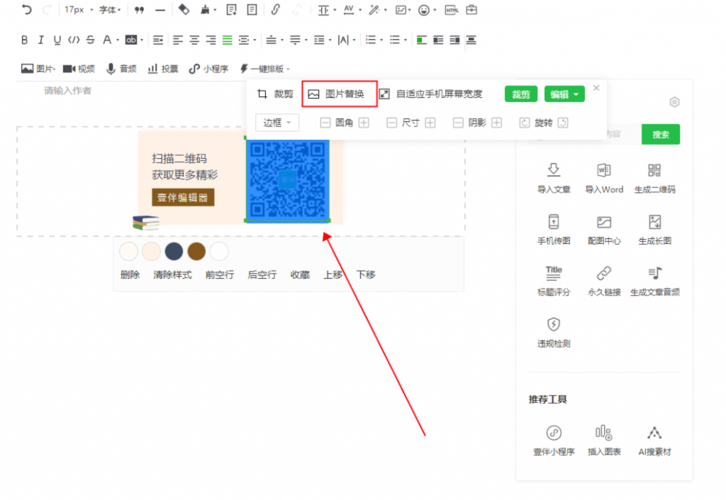This screenshot has width=726, height=500.
Task: Open 手机传图 phone upload tool
Action: coord(554,229)
